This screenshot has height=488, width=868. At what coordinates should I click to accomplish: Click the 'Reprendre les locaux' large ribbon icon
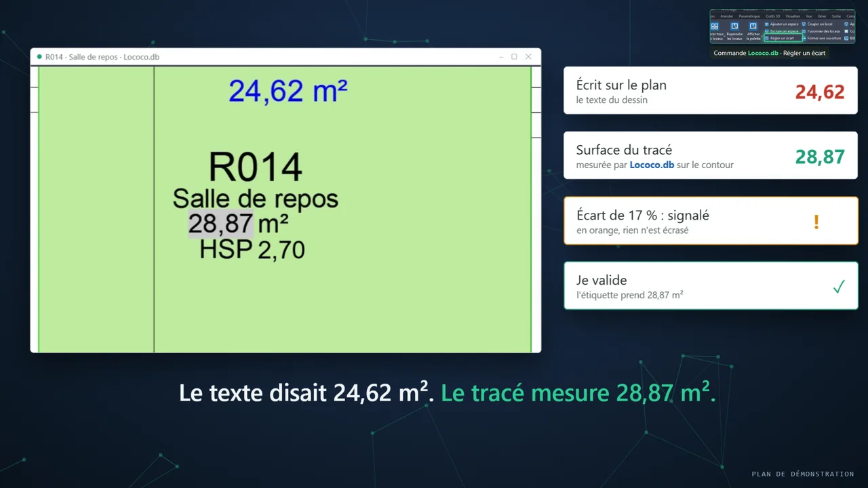click(x=734, y=26)
